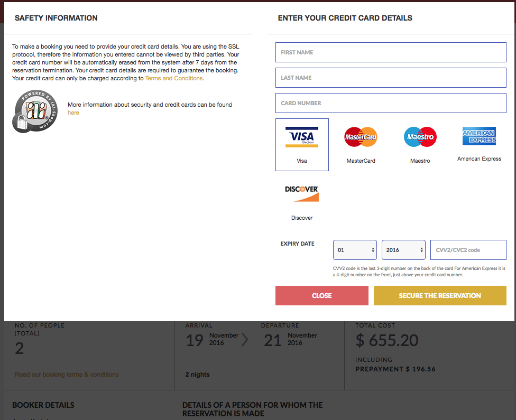516x420 pixels.
Task: Open the expiry year dropdown showing 2016
Action: 403,250
